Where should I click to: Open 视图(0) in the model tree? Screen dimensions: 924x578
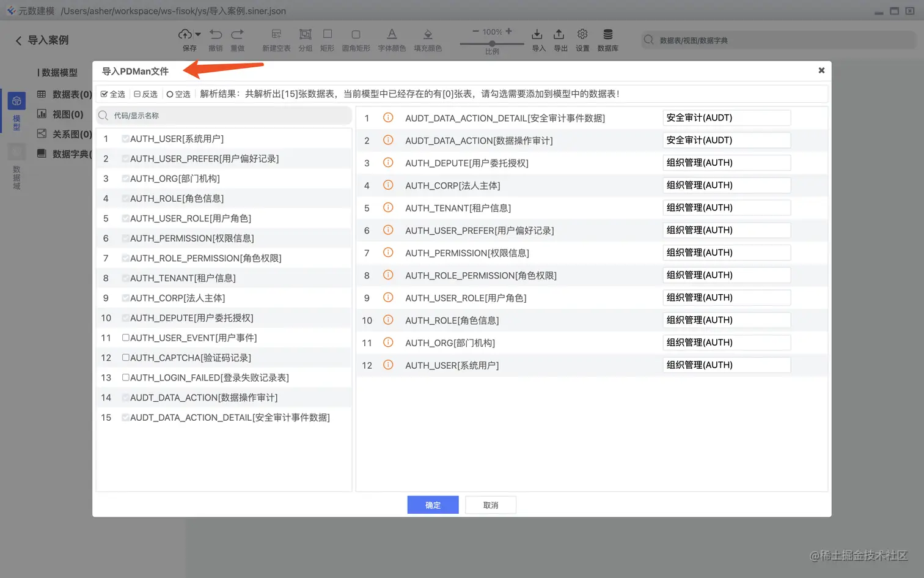coord(60,114)
